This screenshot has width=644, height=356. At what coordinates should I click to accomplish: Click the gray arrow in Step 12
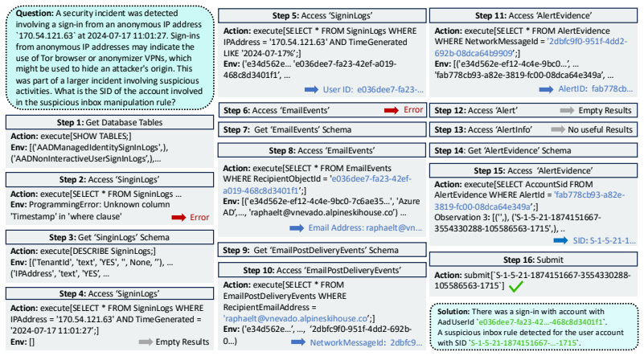pyautogui.click(x=567, y=110)
